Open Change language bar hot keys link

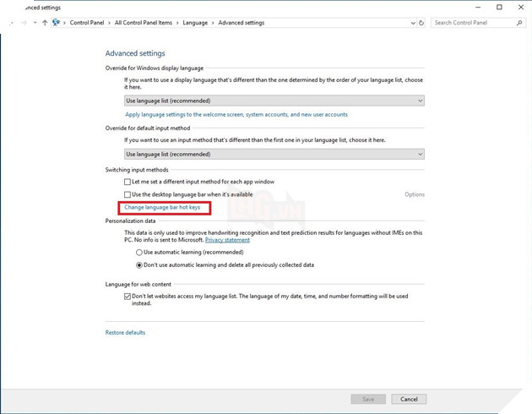coord(162,207)
